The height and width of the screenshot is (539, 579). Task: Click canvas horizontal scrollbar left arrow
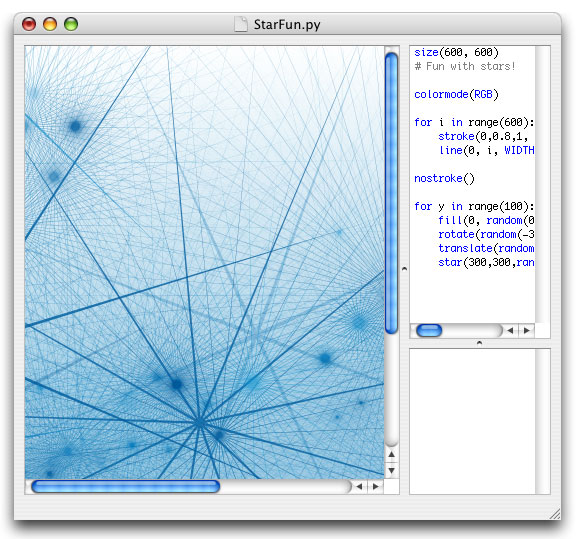[359, 487]
